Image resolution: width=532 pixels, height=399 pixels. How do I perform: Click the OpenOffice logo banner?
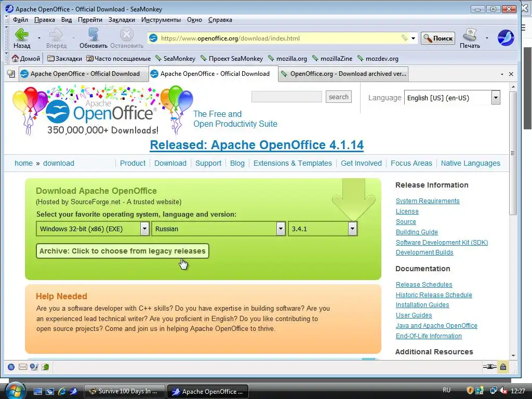click(x=103, y=111)
